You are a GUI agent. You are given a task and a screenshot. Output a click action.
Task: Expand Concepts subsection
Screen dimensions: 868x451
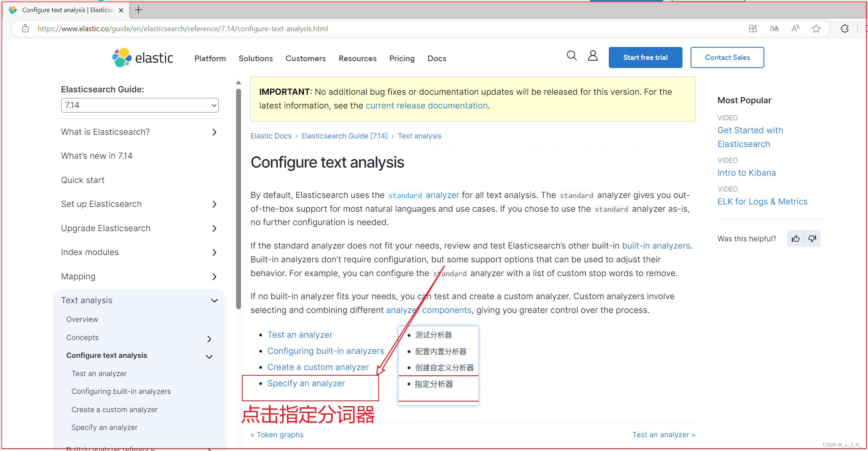point(209,339)
